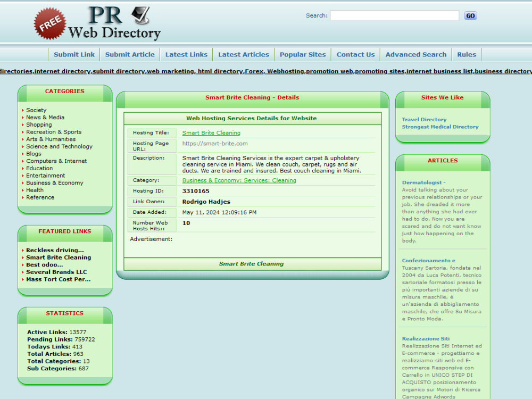Hit the GO search button
This screenshot has width=532, height=399.
(x=470, y=15)
